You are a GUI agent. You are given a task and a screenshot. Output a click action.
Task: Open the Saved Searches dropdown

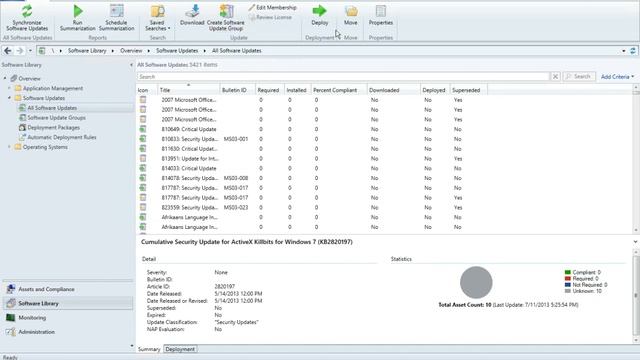coord(158,18)
